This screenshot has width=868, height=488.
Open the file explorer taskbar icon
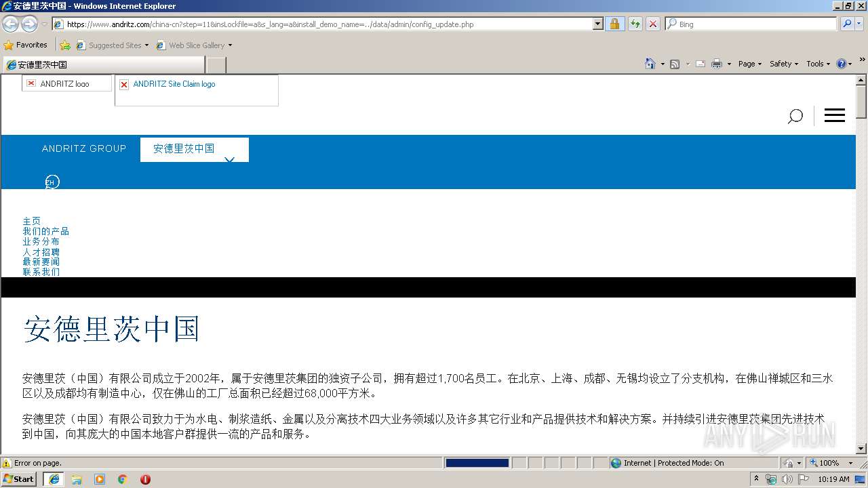click(77, 479)
